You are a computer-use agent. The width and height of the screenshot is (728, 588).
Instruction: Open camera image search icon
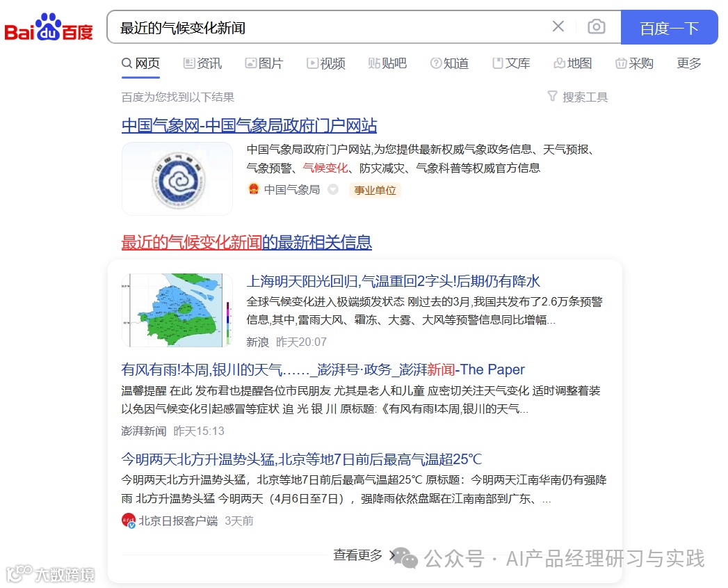coord(596,26)
